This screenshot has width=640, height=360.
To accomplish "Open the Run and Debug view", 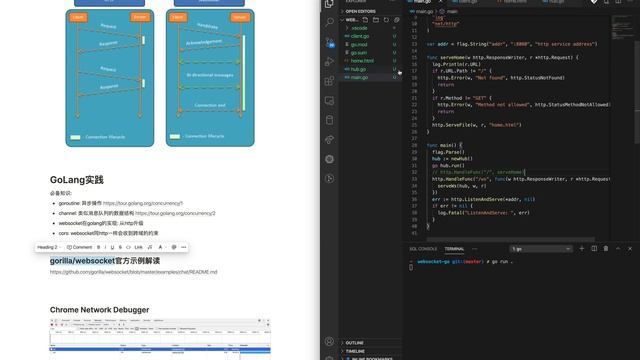I will point(329,61).
